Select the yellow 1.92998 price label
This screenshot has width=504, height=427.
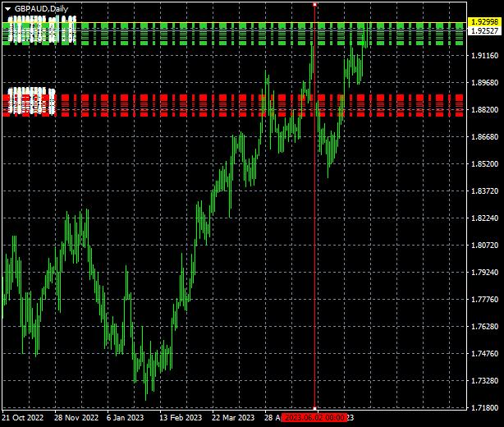click(x=484, y=22)
